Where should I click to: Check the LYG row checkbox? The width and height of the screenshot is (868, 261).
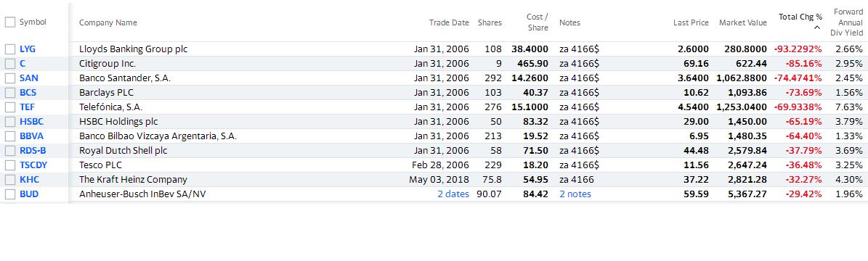[10, 49]
